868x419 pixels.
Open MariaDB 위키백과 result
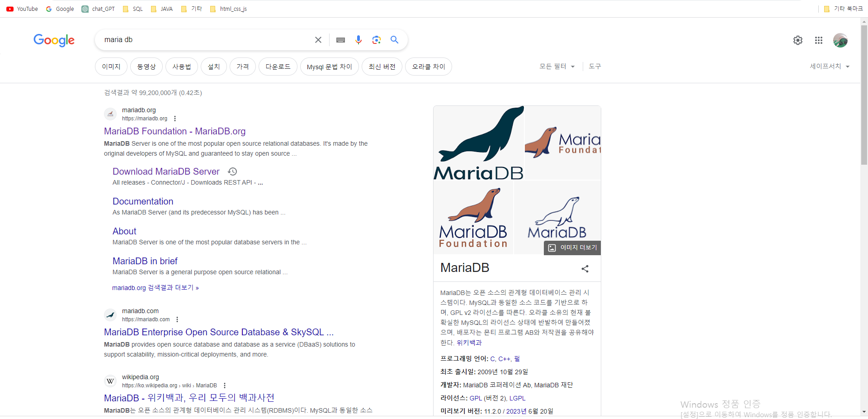tap(189, 398)
